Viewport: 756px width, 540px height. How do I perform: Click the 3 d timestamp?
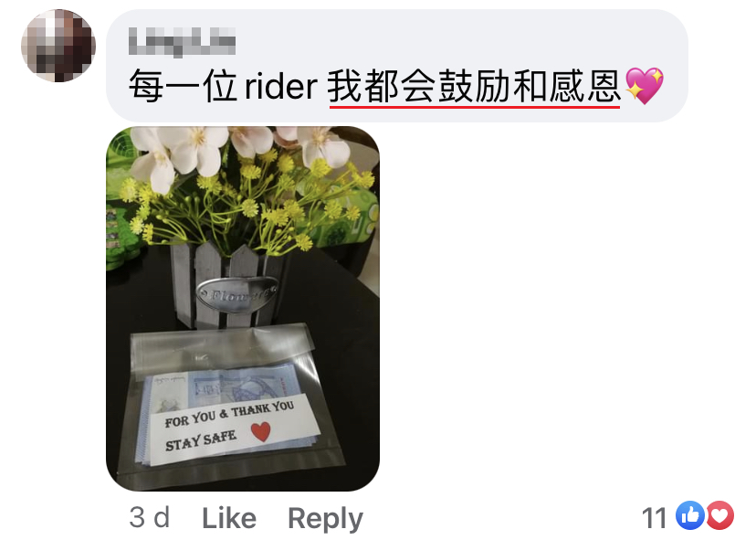(x=150, y=518)
